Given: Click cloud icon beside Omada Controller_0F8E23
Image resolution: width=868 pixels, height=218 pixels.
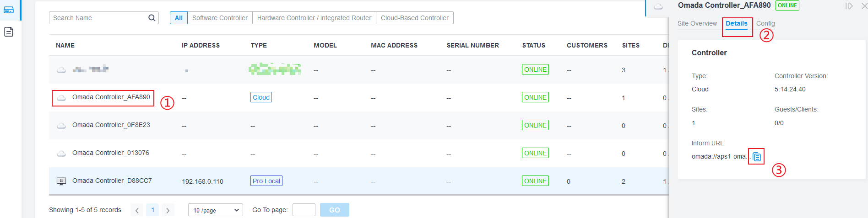Looking at the screenshot, I should tap(61, 126).
